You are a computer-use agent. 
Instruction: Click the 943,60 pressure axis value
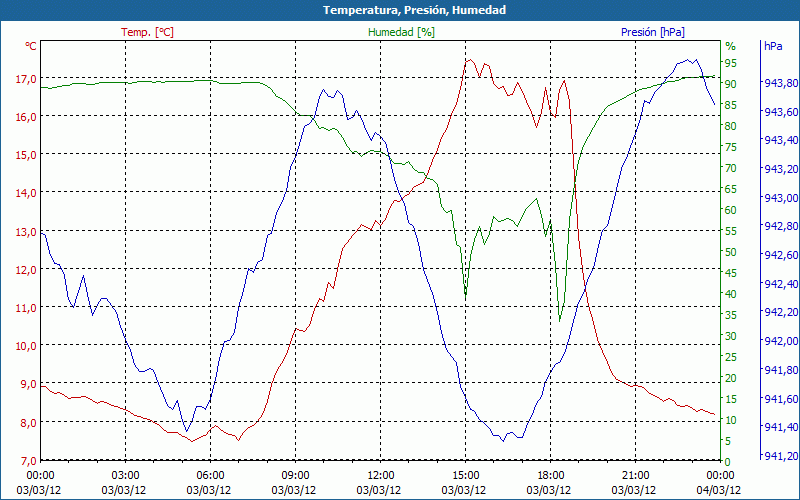pos(780,112)
